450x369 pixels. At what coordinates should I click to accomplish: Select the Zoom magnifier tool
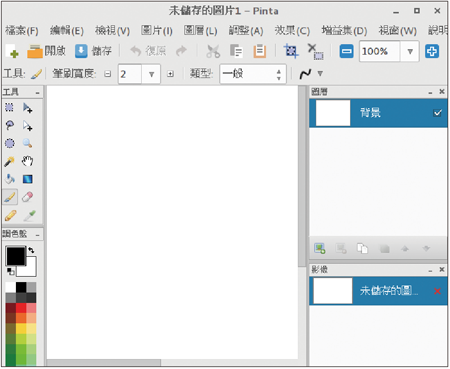27,143
